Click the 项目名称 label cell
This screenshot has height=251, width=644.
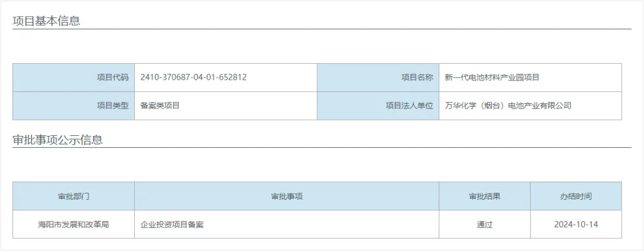(x=378, y=78)
